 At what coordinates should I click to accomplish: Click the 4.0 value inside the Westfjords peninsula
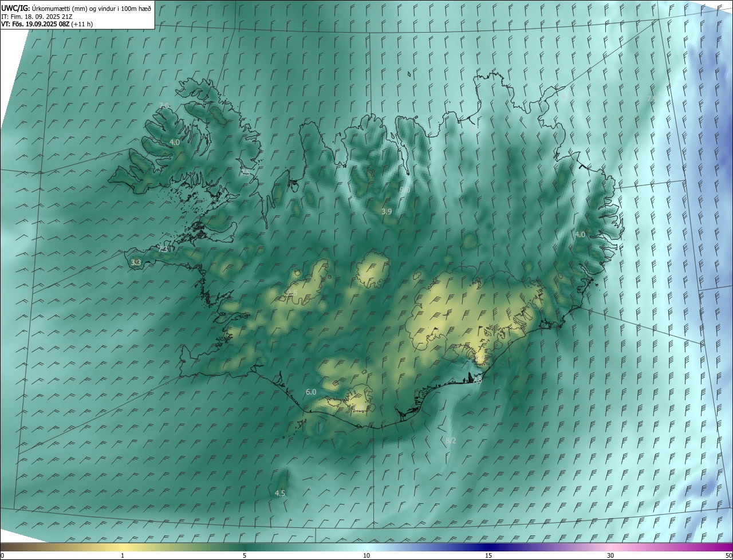(x=175, y=142)
